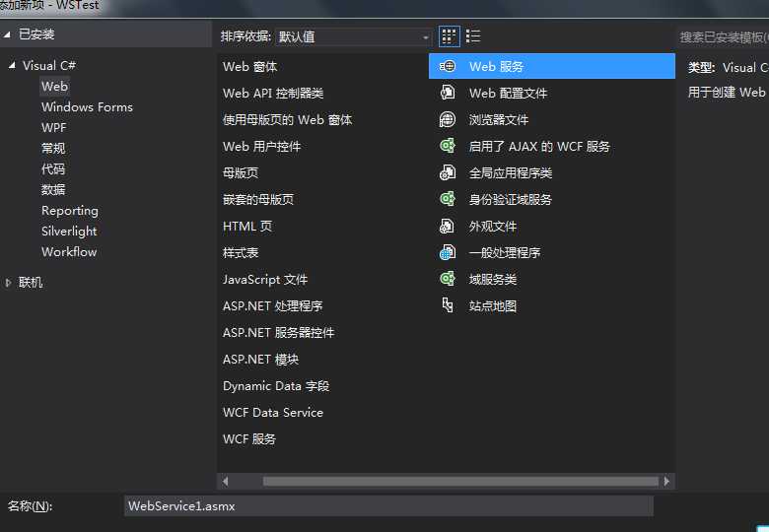Image resolution: width=769 pixels, height=532 pixels.
Task: Expand the 联机 section
Action: click(x=8, y=283)
